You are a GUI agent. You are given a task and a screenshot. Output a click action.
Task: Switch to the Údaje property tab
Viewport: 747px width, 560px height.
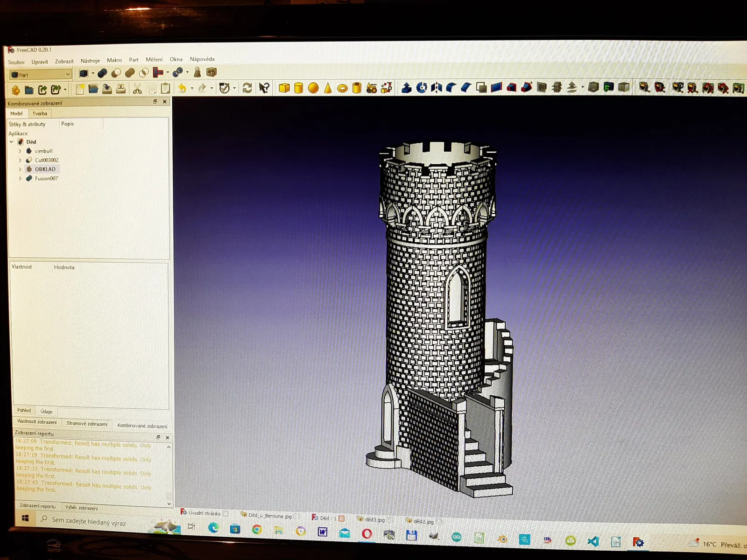[x=46, y=411]
